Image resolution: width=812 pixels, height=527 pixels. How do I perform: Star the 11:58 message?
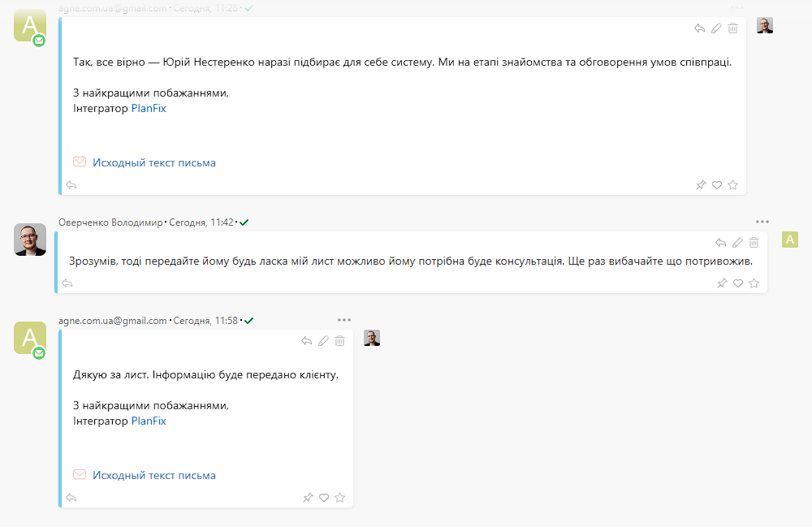pos(339,498)
